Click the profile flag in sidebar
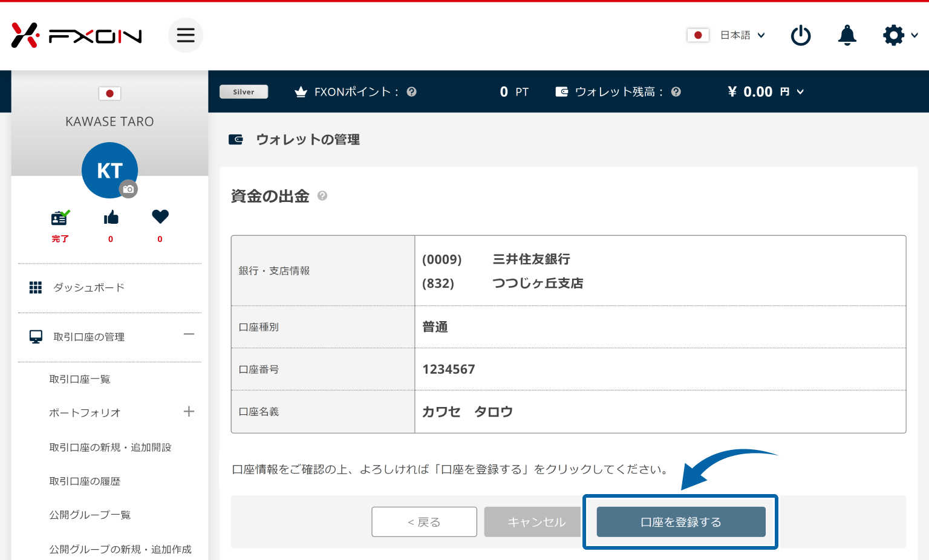The image size is (929, 560). click(109, 93)
